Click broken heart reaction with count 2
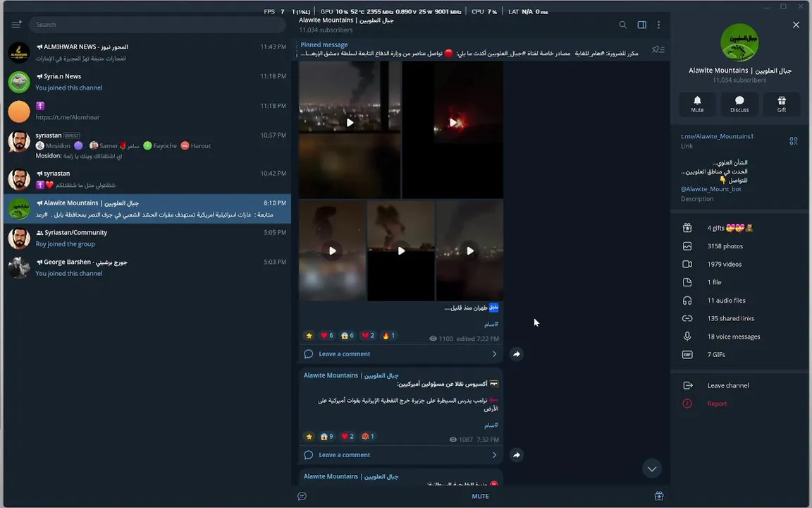 [x=368, y=336]
